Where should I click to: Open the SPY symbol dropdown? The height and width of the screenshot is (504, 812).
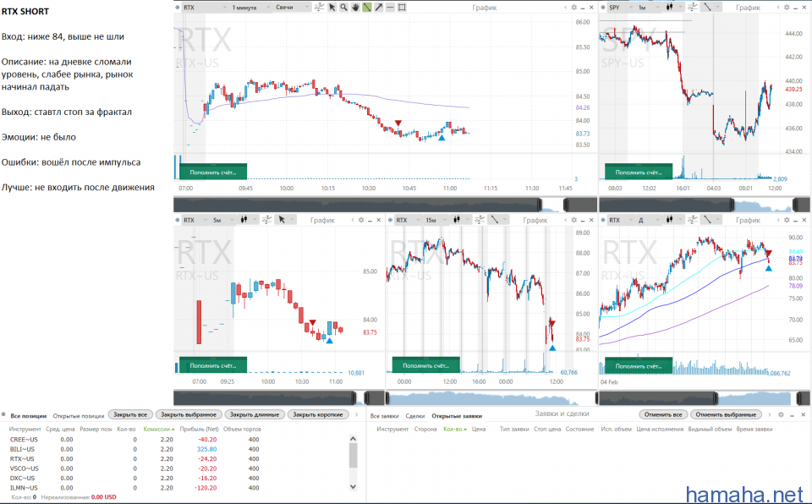pyautogui.click(x=621, y=8)
